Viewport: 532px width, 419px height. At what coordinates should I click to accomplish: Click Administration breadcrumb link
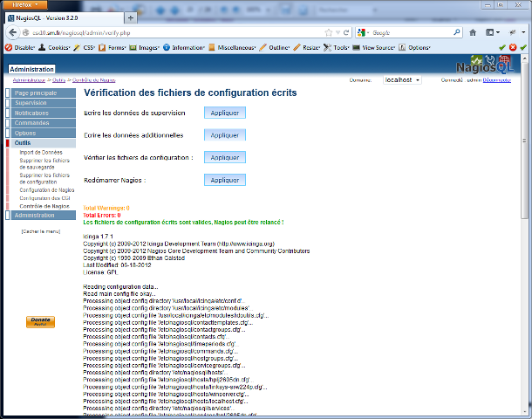[29, 80]
